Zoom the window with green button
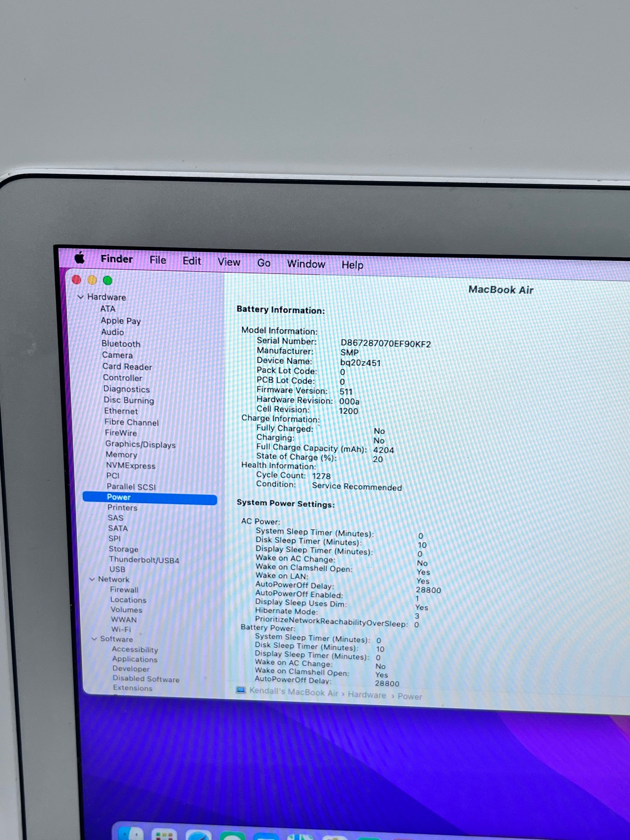Screen dimensions: 630x840 pyautogui.click(x=108, y=281)
